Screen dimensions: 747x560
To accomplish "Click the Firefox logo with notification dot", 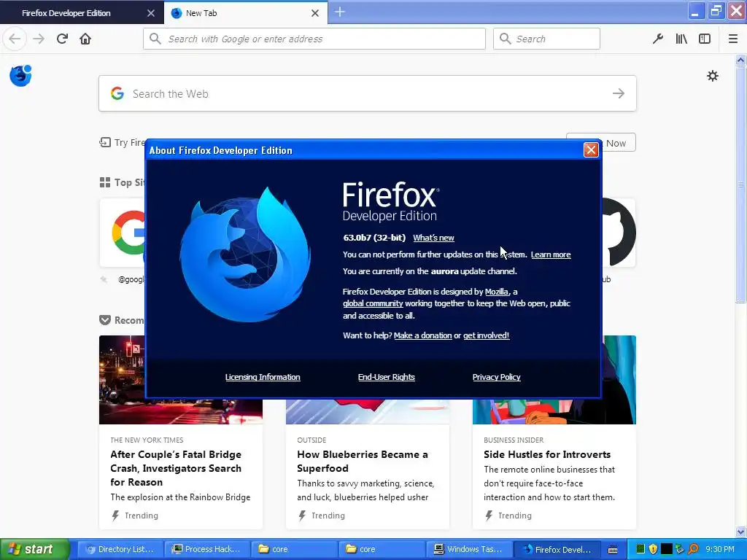I will [x=20, y=76].
